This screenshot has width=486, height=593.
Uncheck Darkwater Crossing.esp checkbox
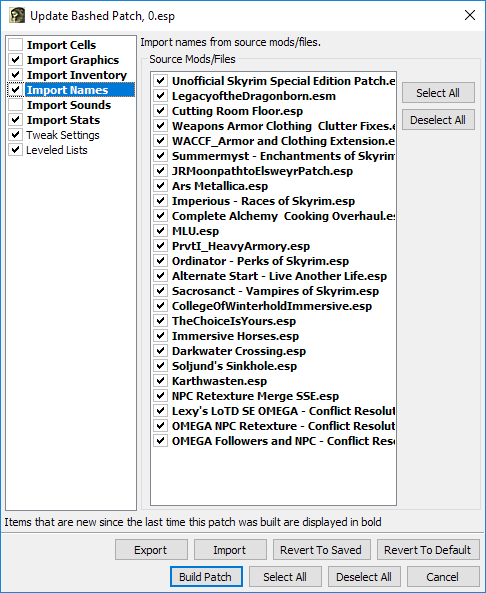[160, 351]
